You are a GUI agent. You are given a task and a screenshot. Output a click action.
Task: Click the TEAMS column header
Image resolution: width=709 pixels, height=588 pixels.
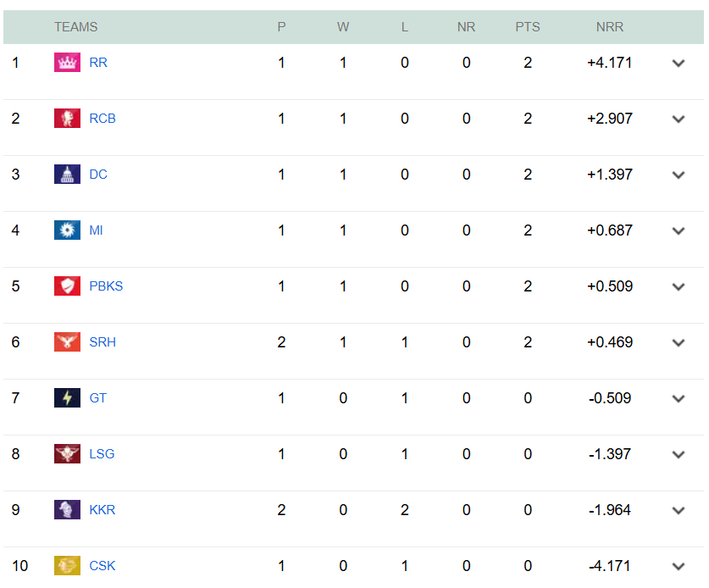coord(75,26)
